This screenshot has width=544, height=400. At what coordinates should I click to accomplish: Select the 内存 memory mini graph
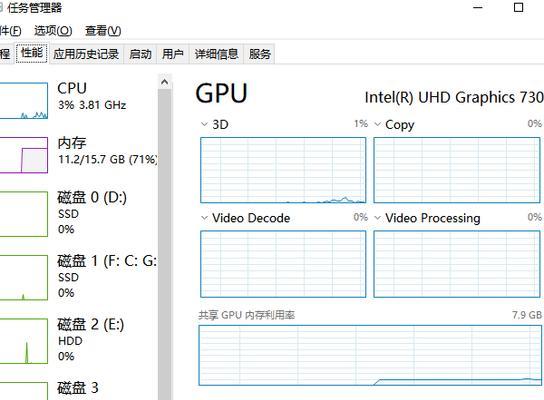[23, 155]
